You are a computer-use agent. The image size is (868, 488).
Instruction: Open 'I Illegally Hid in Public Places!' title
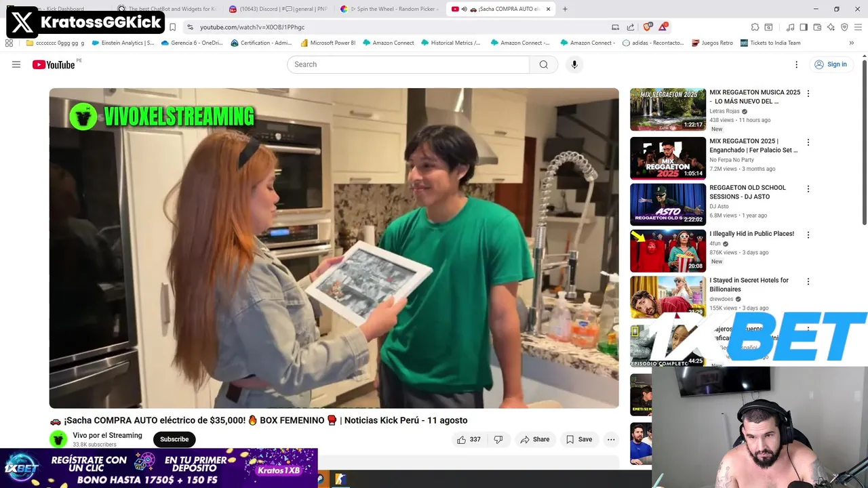point(751,234)
